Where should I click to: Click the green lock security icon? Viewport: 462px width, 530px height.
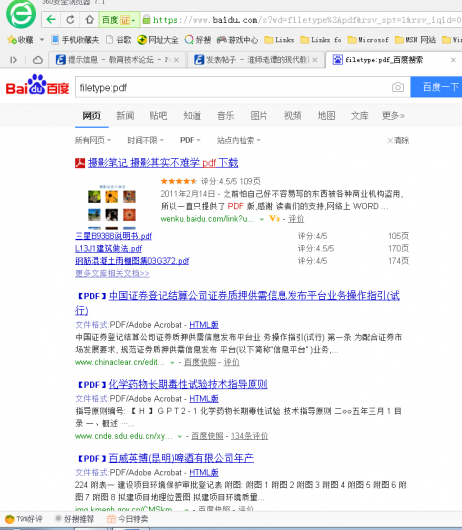click(146, 20)
